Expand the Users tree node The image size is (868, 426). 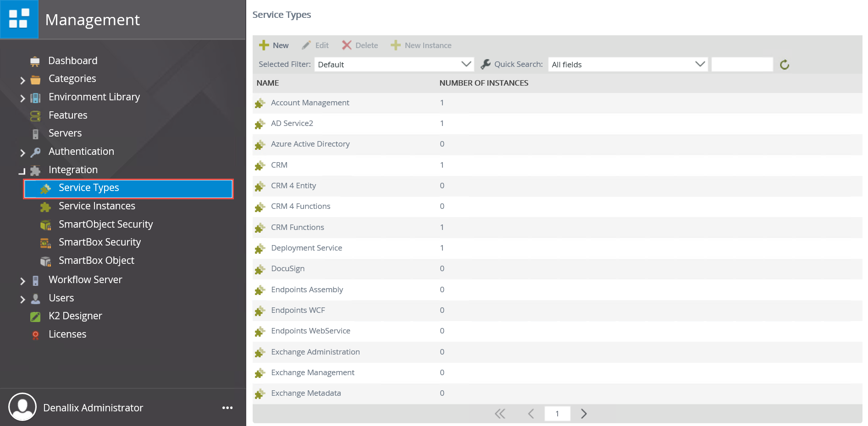tap(22, 299)
